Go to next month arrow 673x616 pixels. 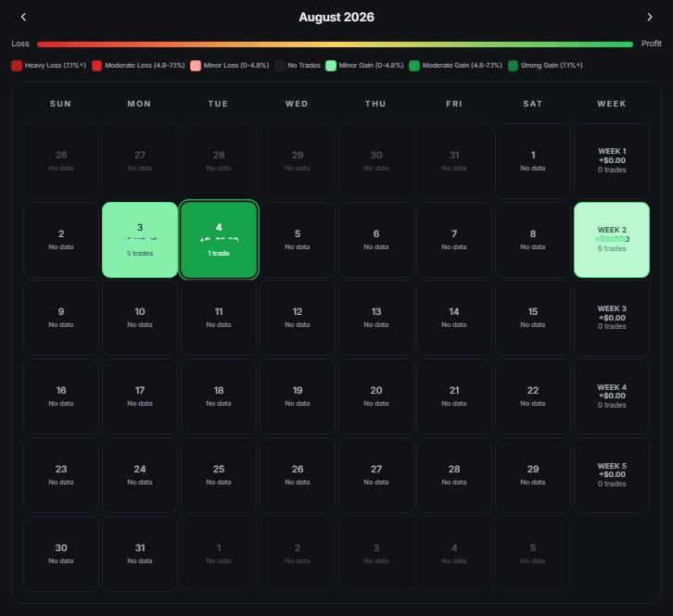tap(650, 17)
